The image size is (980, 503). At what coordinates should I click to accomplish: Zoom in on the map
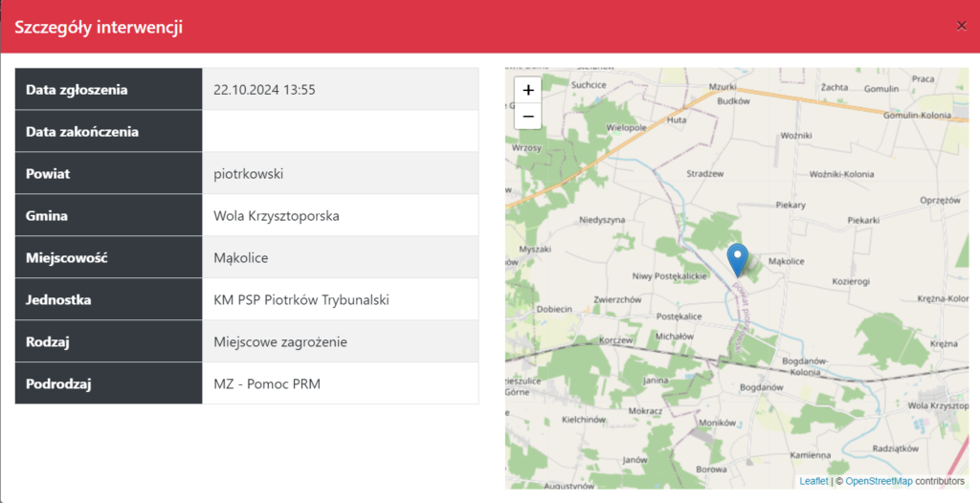click(528, 90)
